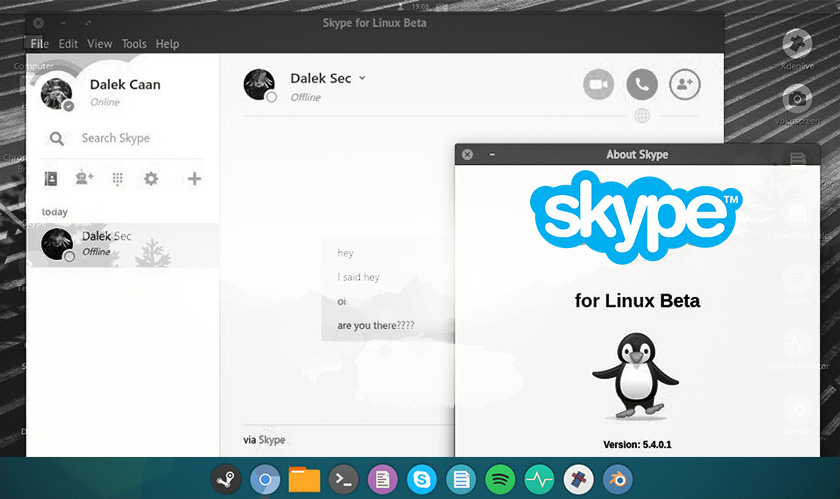This screenshot has width=840, height=499.
Task: Click the 'today' section label
Action: click(x=55, y=212)
